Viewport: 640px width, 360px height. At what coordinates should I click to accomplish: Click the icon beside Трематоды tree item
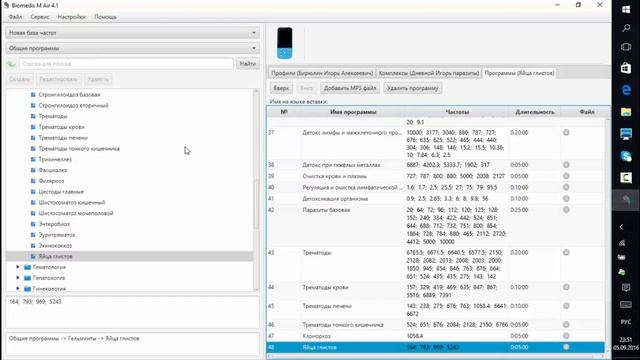[x=33, y=116]
